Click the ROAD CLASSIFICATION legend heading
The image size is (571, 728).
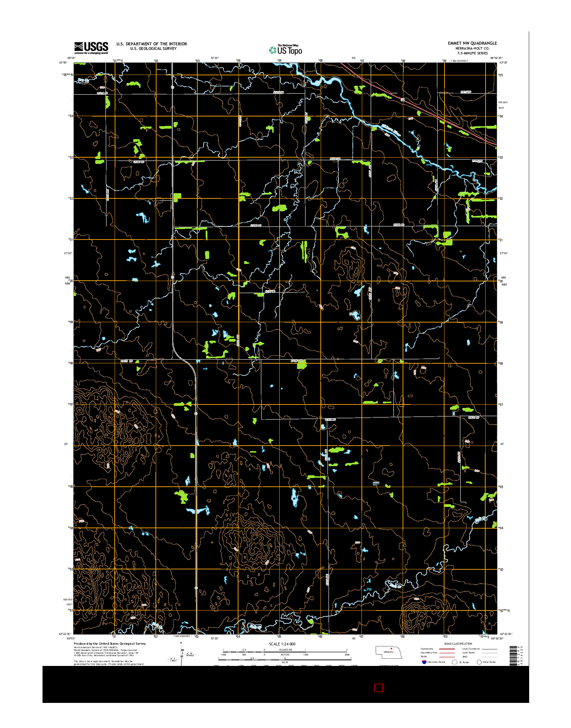(x=458, y=644)
